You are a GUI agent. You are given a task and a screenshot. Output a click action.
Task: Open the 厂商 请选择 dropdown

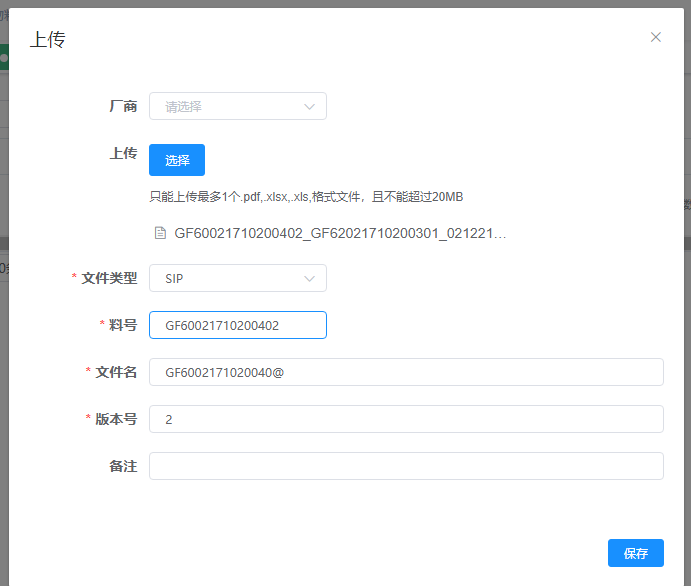[x=226, y=106]
